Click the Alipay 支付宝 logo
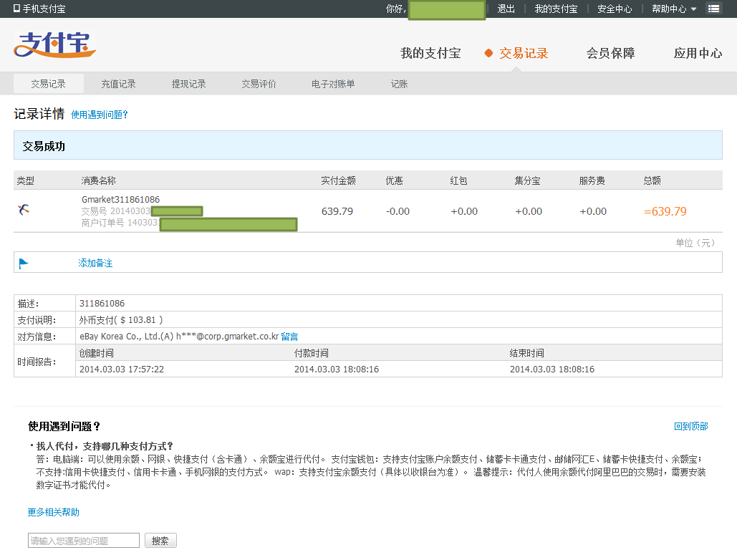The width and height of the screenshot is (737, 560). pyautogui.click(x=54, y=44)
